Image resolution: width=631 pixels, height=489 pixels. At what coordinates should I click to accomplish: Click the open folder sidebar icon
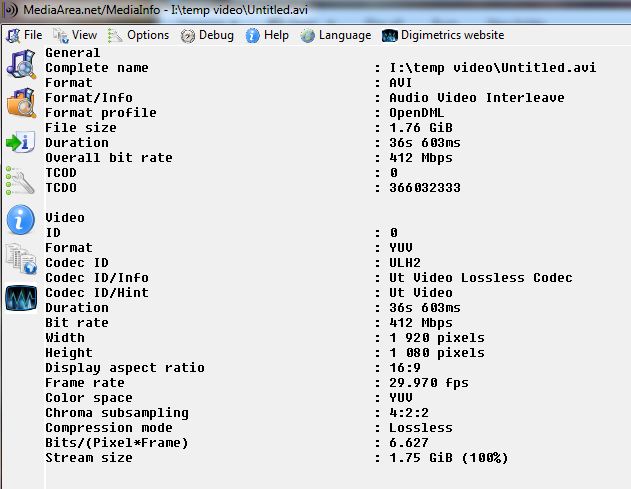point(21,103)
